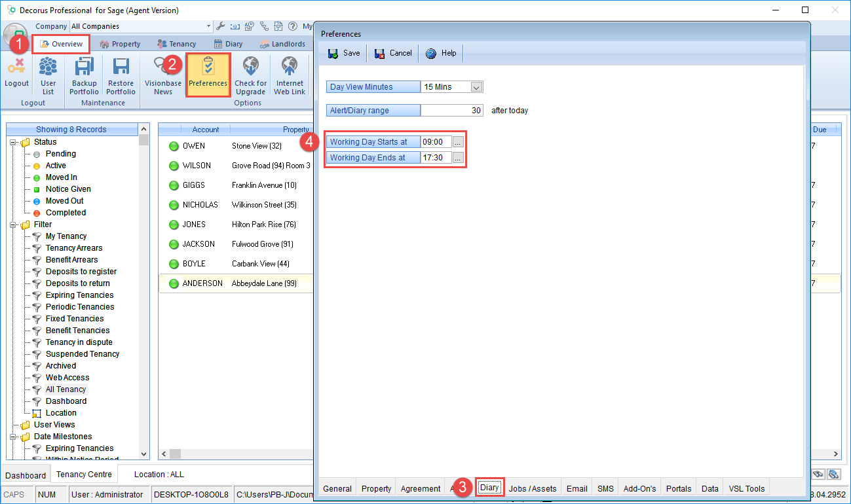Collapse the Status tree node
Image resolution: width=851 pixels, height=504 pixels.
[13, 142]
